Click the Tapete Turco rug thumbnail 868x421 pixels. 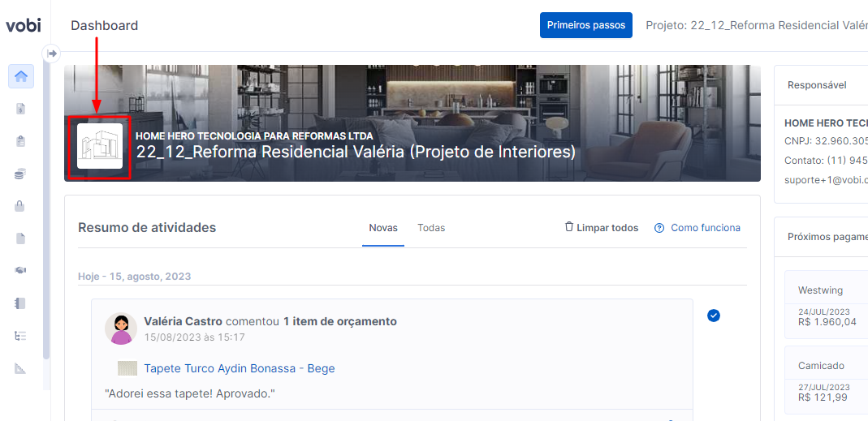[127, 368]
